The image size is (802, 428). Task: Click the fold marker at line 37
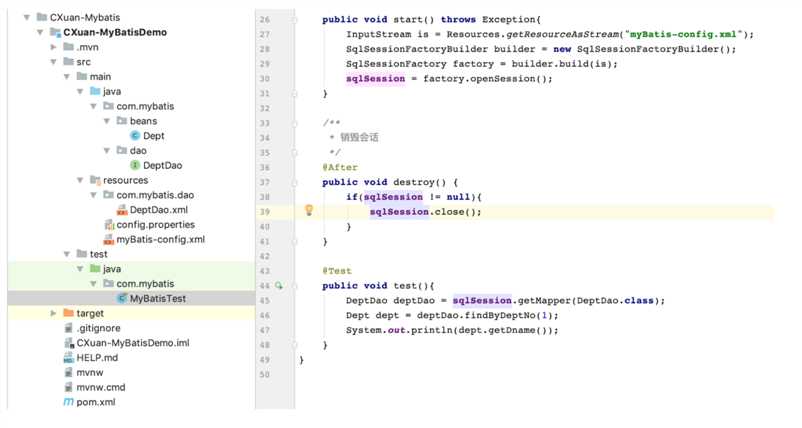pyautogui.click(x=295, y=183)
